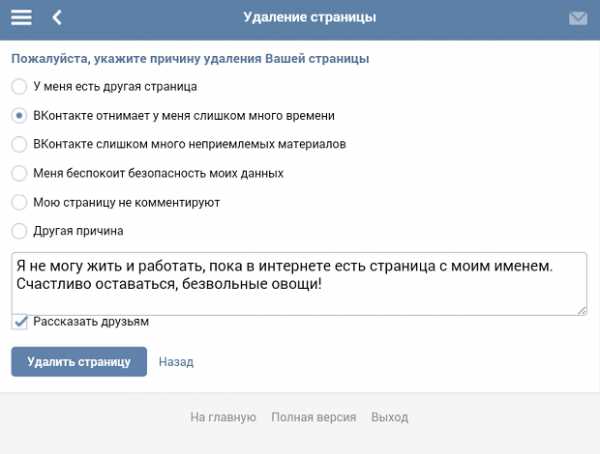The height and width of the screenshot is (454, 600).
Task: Click 'Выход' to log out
Action: 390,417
